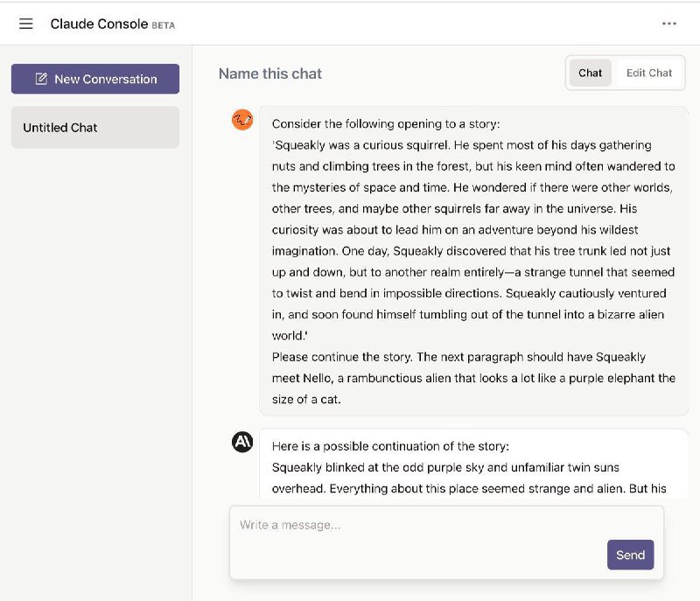Viewport: 700px width, 601px height.
Task: Click the 'Squeakly blinked at the odd purple sky' line
Action: tap(445, 467)
